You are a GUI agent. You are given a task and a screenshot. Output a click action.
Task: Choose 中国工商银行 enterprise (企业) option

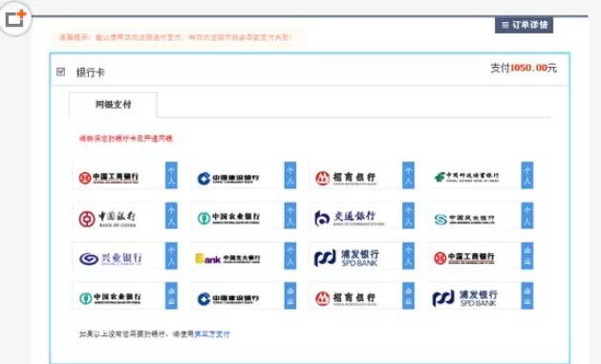(x=481, y=256)
